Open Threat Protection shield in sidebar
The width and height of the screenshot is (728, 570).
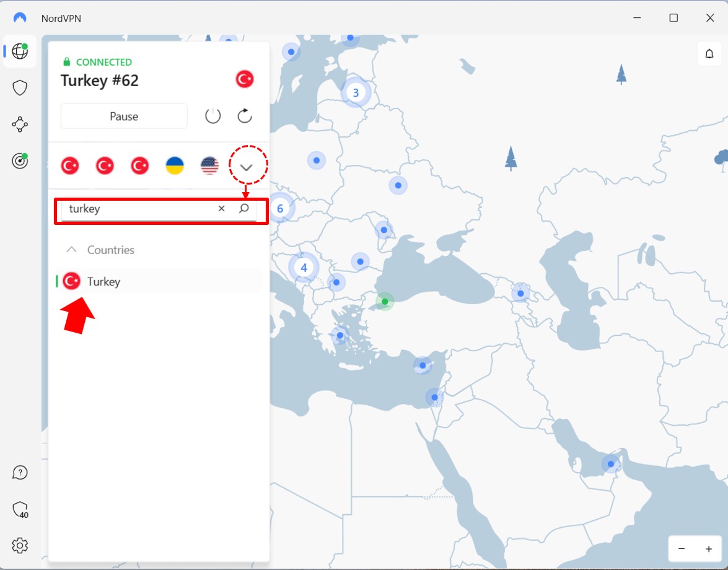pyautogui.click(x=20, y=88)
